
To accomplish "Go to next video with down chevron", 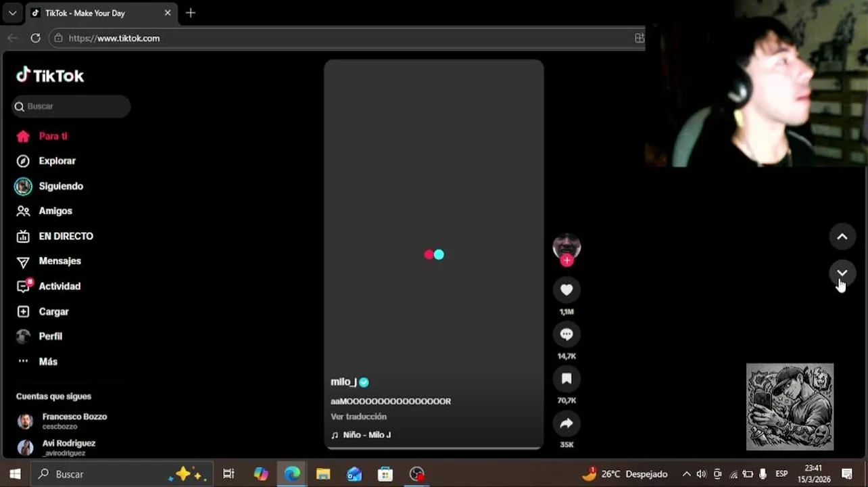I will click(842, 273).
